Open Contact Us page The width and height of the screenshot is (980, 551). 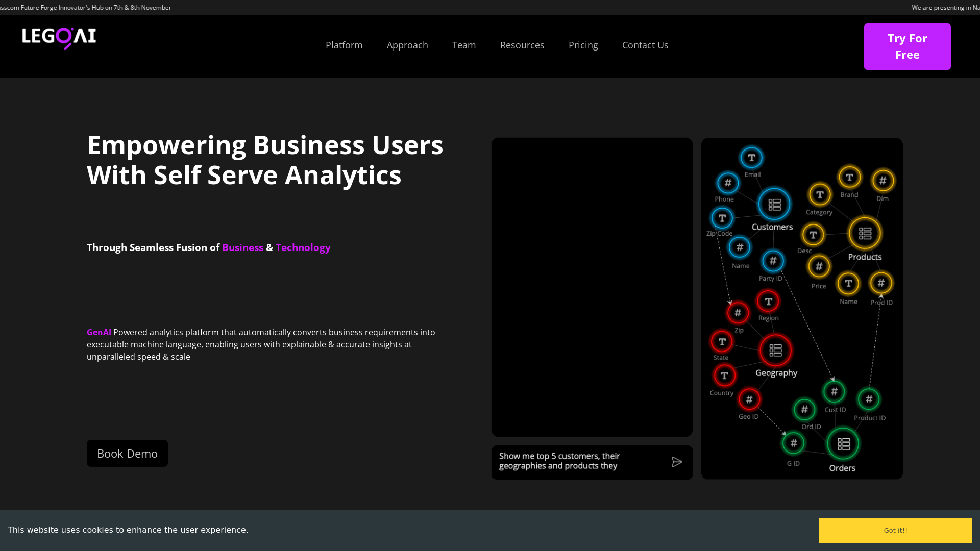[x=645, y=45]
